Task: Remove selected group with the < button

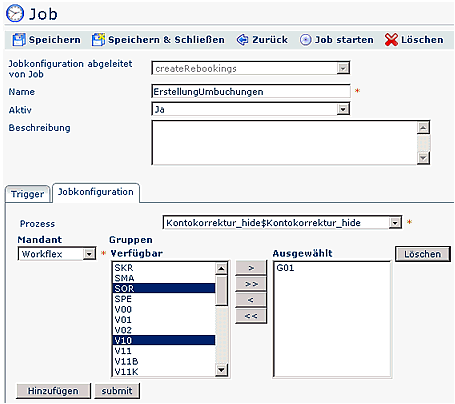Action: point(251,300)
